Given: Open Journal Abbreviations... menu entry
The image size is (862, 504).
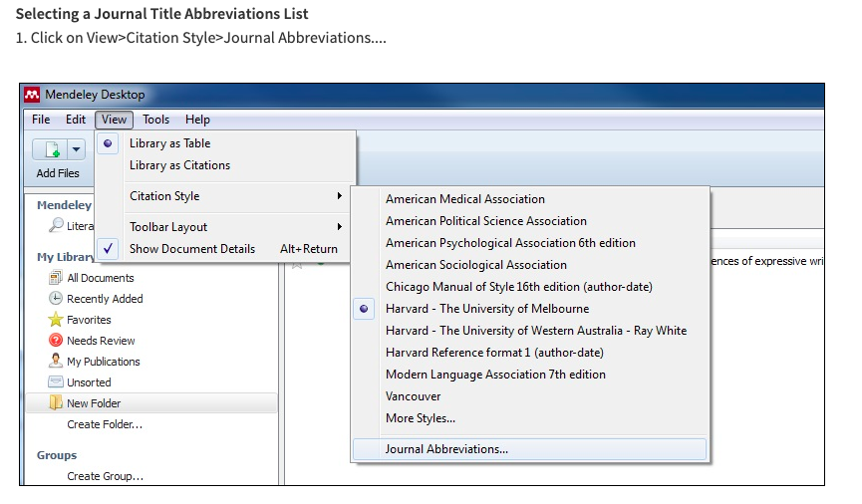Looking at the screenshot, I should 529,449.
